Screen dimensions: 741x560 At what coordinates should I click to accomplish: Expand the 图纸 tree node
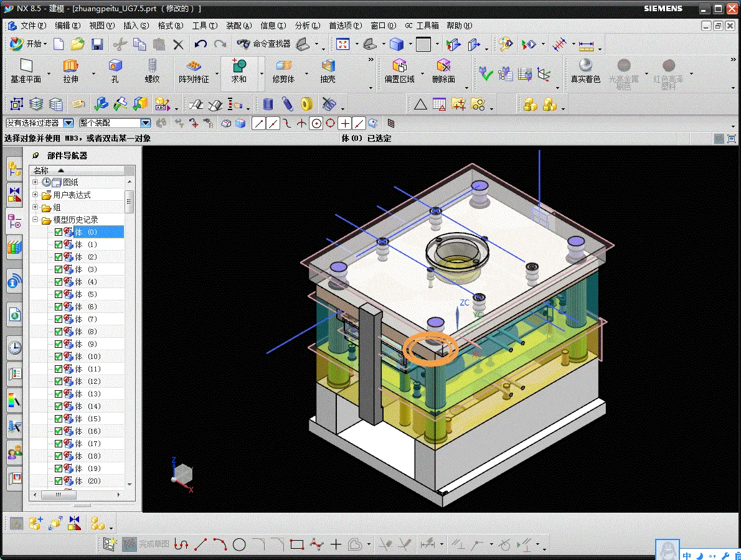pyautogui.click(x=35, y=182)
